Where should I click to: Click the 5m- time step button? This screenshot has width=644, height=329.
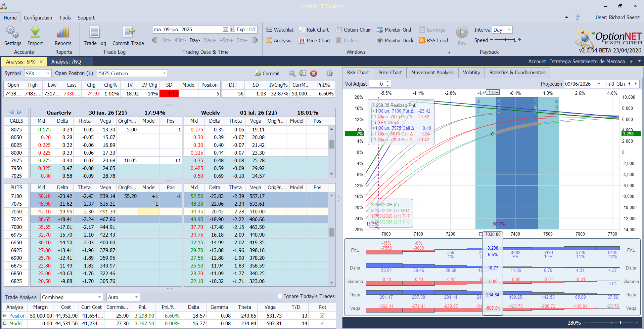coord(167,40)
